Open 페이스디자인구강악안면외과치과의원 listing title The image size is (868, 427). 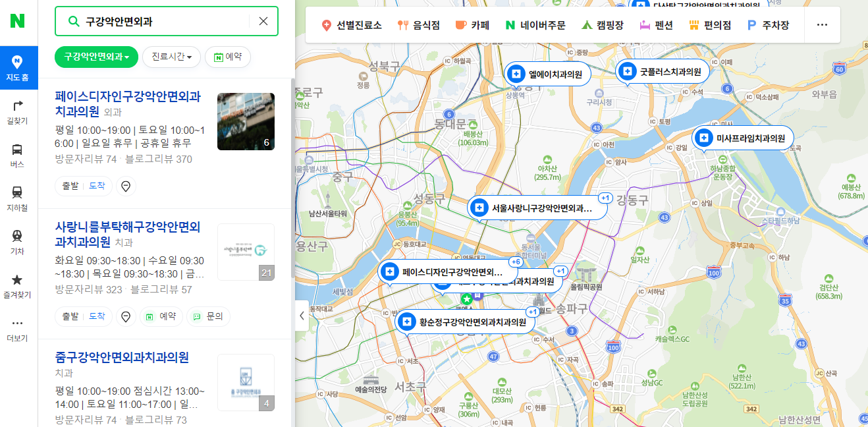coord(128,103)
